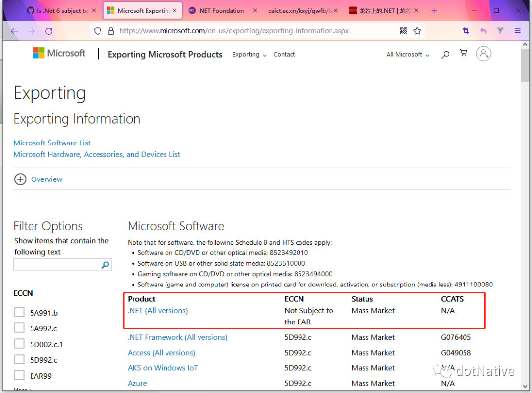532x393 pixels.
Task: Select the G076405 CCATS value
Action: tap(456, 337)
